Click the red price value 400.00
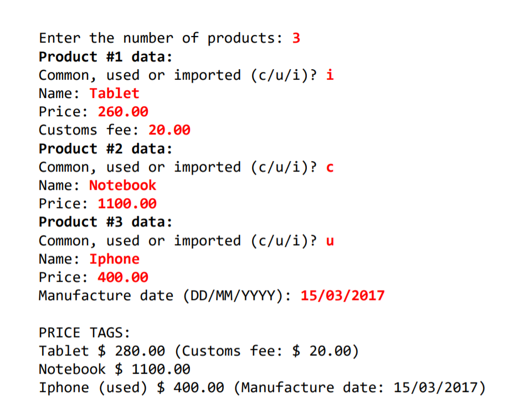 (x=123, y=278)
